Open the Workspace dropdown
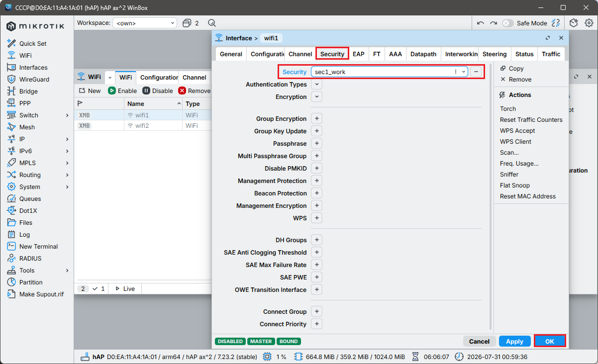598x364 pixels. click(145, 23)
